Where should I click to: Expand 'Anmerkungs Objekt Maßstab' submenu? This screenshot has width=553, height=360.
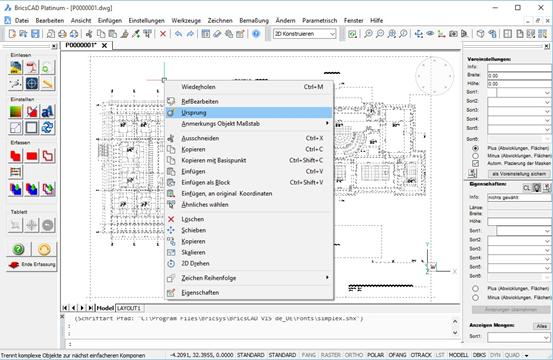(x=249, y=124)
